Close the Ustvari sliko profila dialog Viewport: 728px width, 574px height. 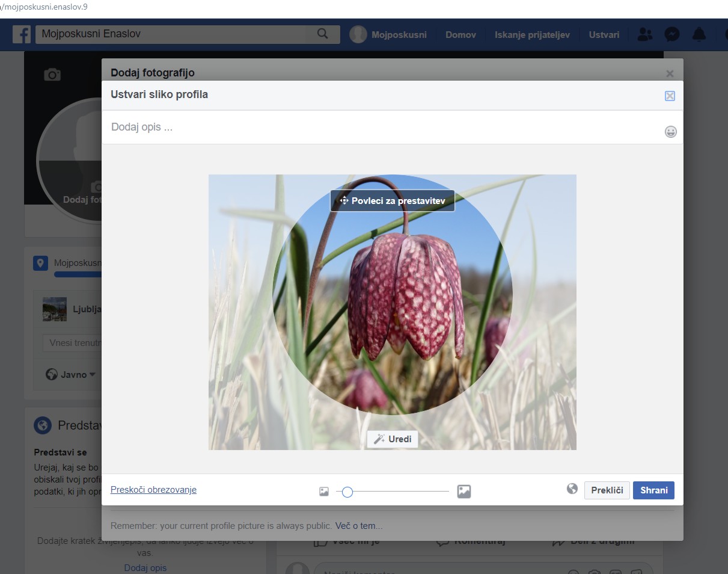pos(670,96)
